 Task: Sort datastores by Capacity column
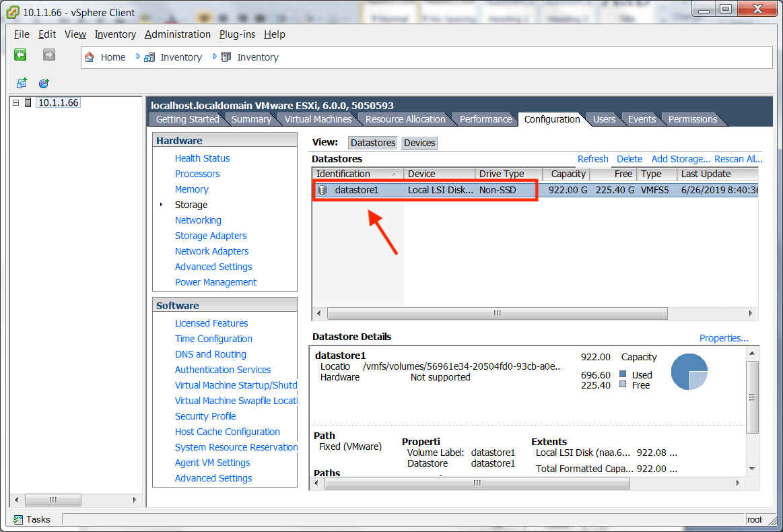[x=567, y=174]
